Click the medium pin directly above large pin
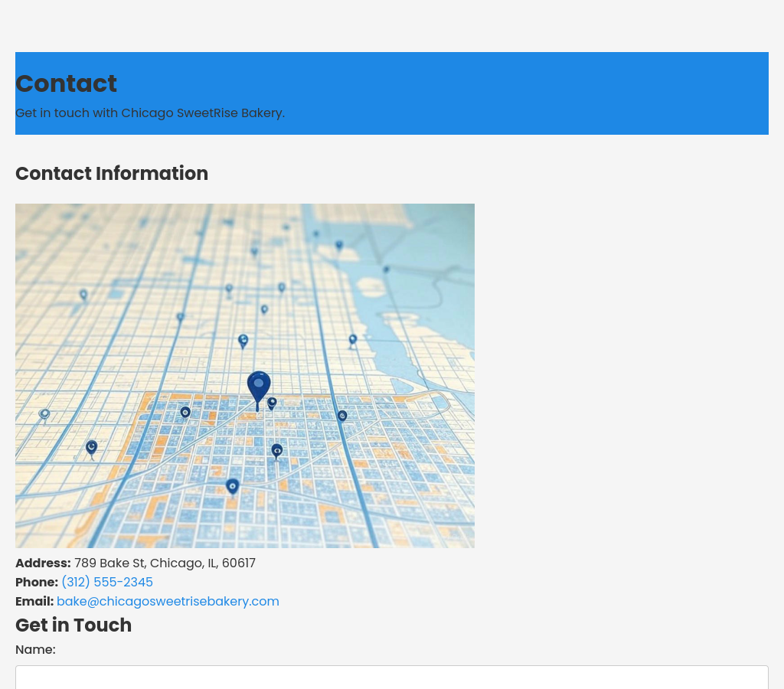 point(243,341)
